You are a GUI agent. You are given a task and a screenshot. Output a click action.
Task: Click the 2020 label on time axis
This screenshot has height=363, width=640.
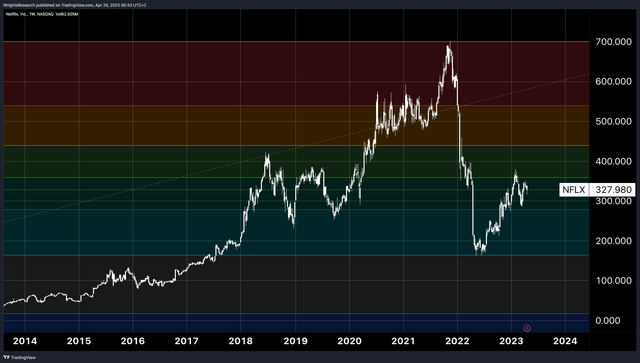(x=349, y=341)
